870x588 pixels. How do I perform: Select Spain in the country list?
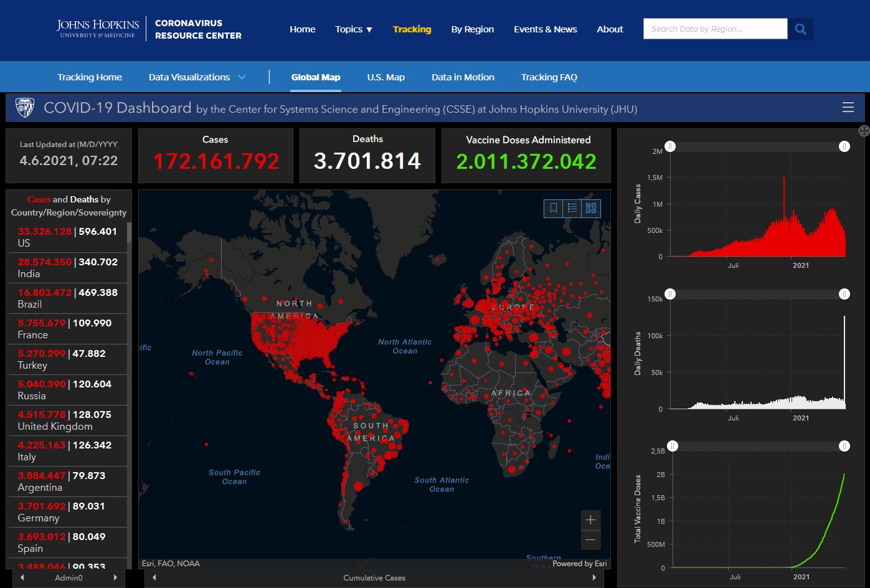pyautogui.click(x=67, y=543)
